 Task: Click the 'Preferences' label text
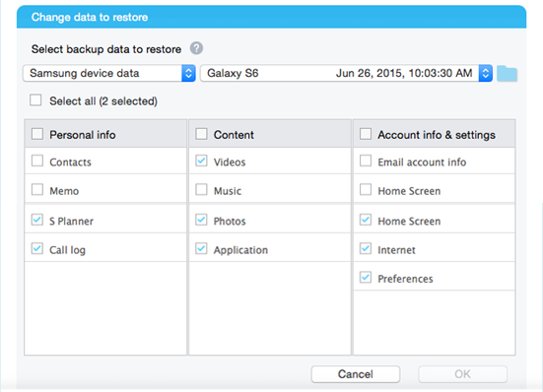(405, 279)
